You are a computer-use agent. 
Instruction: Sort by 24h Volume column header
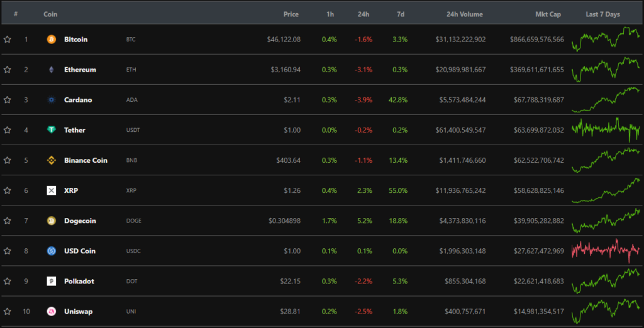[x=464, y=14]
